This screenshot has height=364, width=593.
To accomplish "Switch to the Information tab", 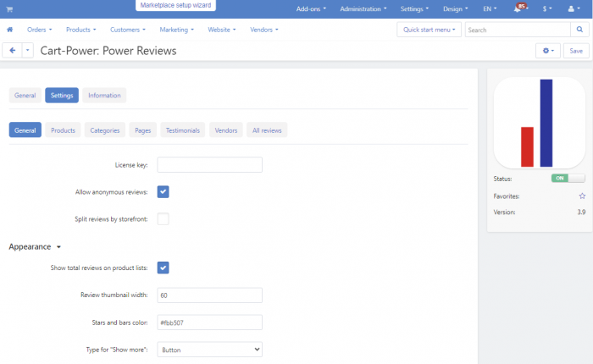I will tap(104, 96).
